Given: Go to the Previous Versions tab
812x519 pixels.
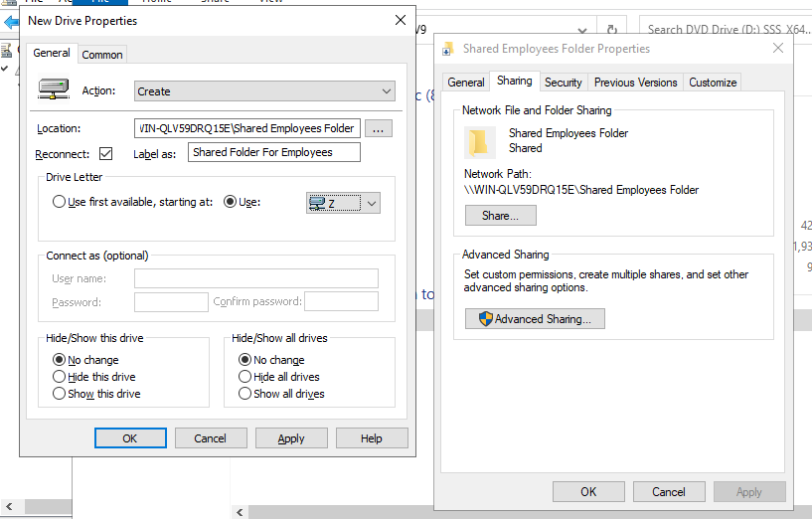Looking at the screenshot, I should (x=635, y=83).
